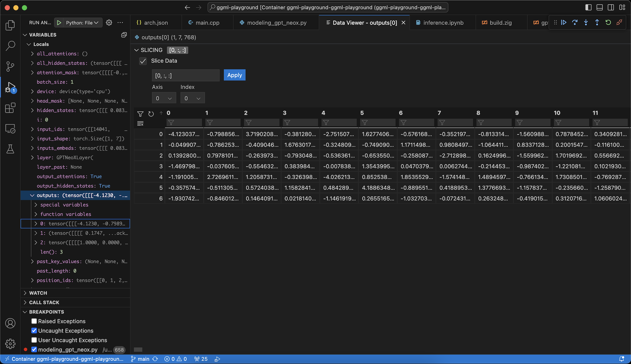Expand special variables under outputs
631x364 pixels.
tap(36, 204)
